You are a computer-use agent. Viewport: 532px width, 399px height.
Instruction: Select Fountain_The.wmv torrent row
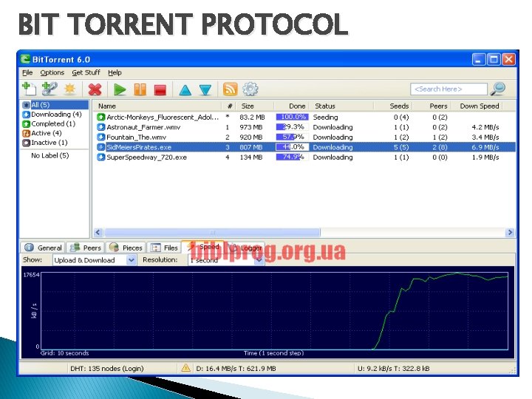[304, 137]
